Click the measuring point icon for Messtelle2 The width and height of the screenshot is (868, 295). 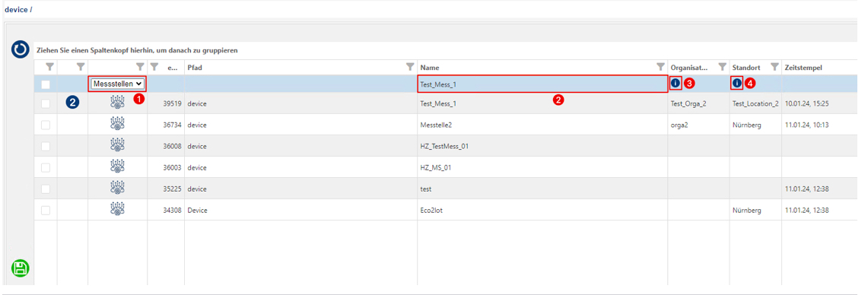[117, 125]
